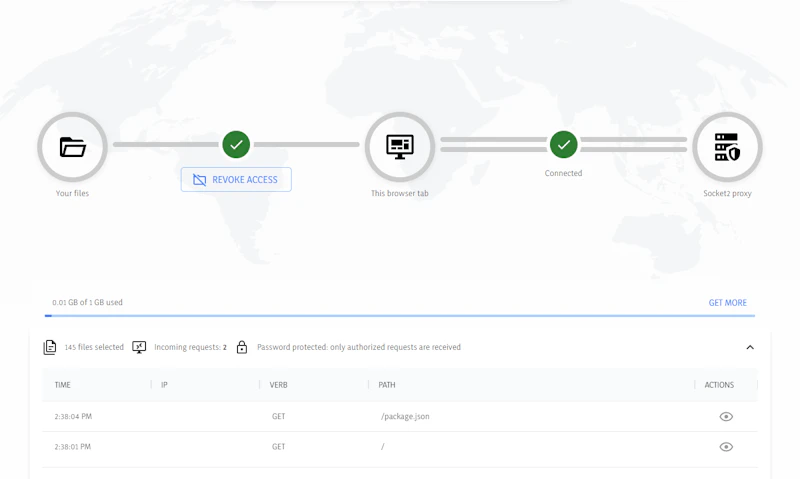Click the root path slash in the second row
800x479 pixels.
[383, 447]
